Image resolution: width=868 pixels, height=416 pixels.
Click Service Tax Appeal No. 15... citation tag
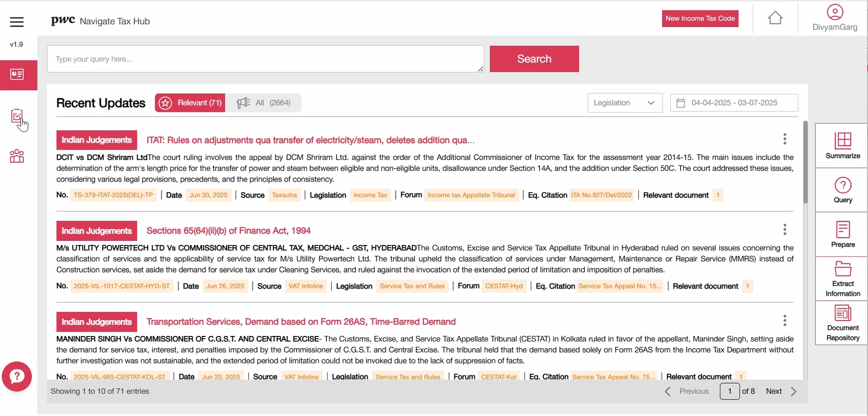tap(620, 286)
